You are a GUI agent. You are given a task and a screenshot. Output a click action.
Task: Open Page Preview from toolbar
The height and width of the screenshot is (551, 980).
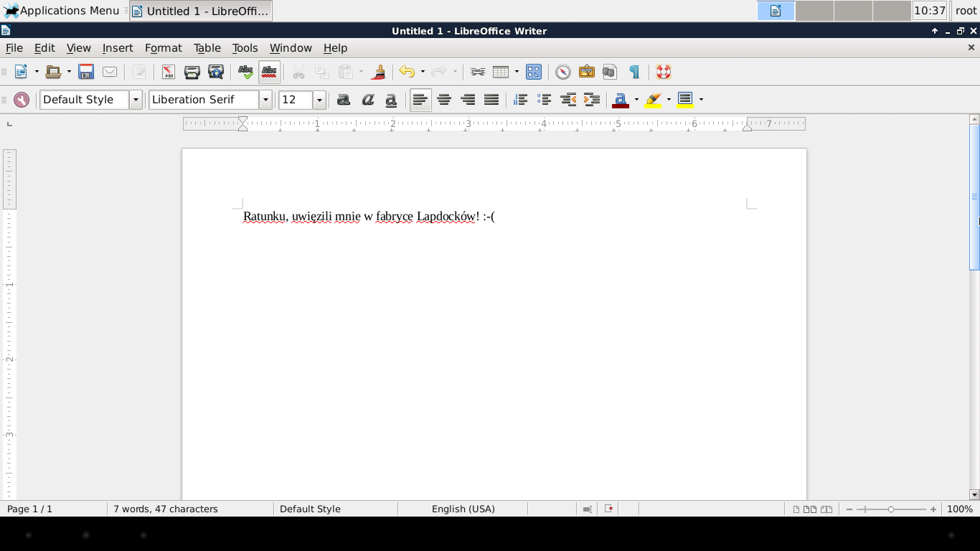[215, 72]
